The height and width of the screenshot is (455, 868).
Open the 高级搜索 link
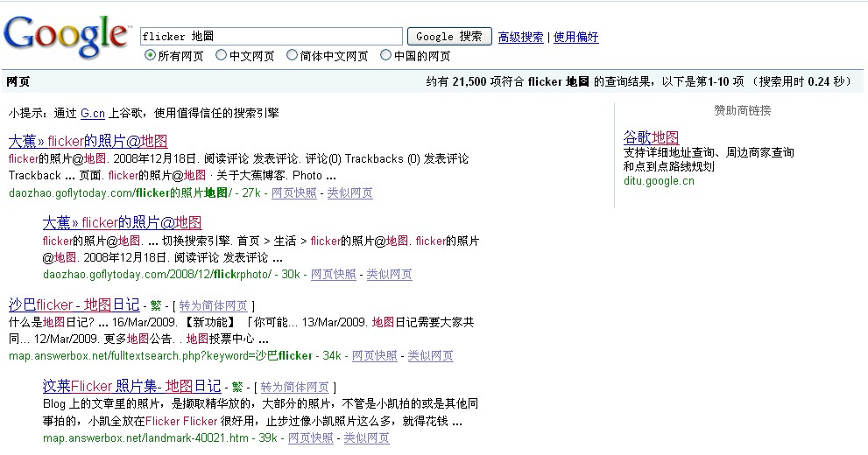tap(520, 37)
